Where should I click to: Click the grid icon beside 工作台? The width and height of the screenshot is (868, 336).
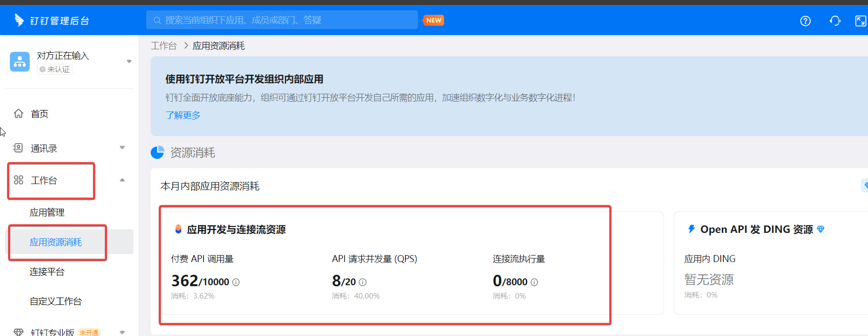pyautogui.click(x=18, y=180)
